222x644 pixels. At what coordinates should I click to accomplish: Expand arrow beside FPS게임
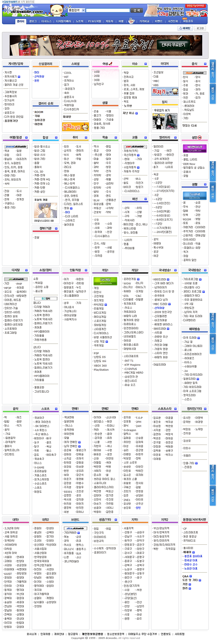[106, 304]
